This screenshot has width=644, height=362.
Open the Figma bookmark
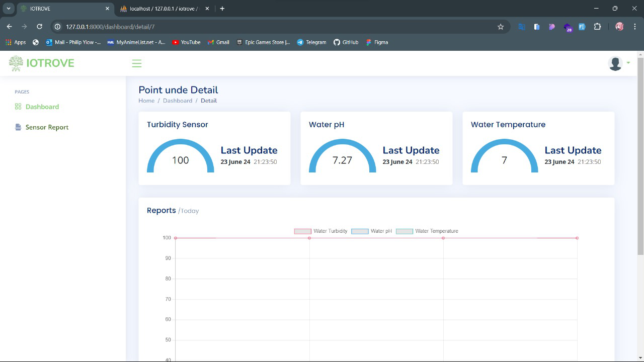click(377, 42)
